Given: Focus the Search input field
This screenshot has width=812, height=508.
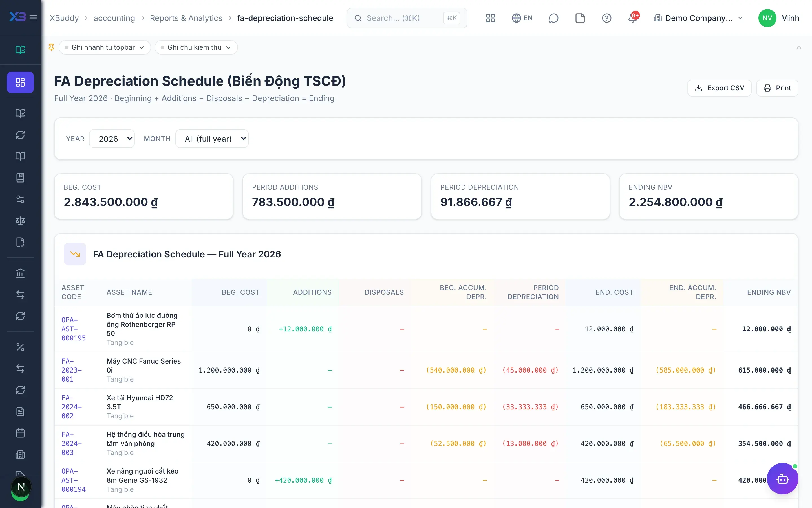Looking at the screenshot, I should 407,18.
